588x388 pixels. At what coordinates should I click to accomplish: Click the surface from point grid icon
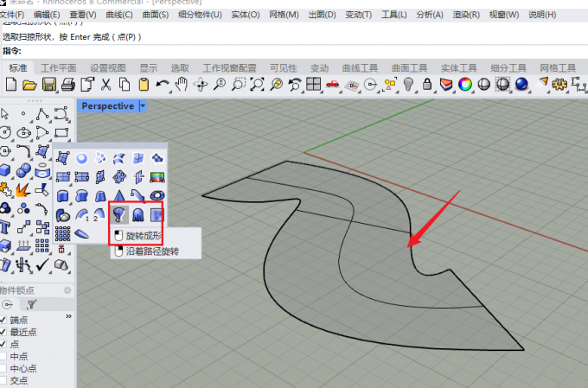coord(62,233)
